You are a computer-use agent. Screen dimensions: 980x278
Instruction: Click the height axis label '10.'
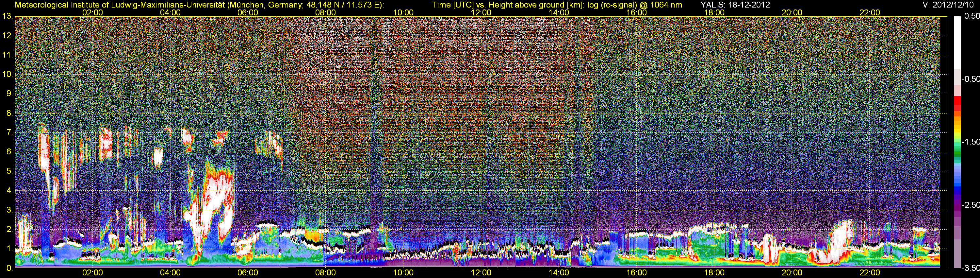click(7, 74)
